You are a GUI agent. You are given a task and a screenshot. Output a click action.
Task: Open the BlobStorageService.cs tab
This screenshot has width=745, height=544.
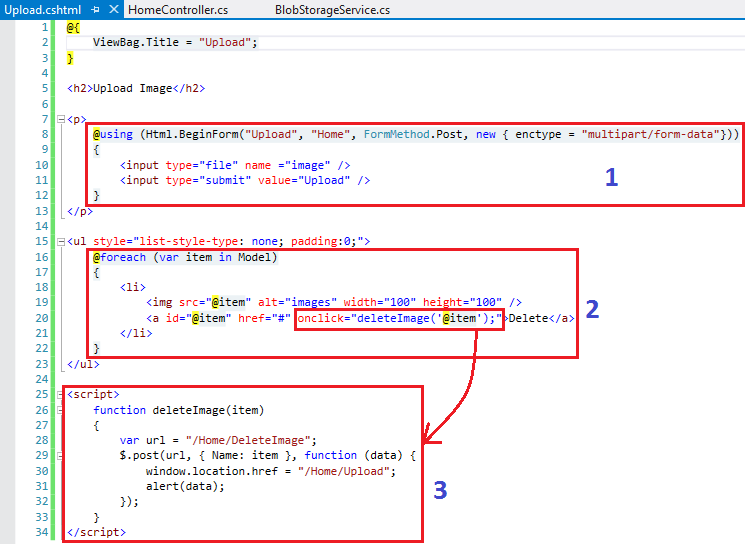coord(332,10)
